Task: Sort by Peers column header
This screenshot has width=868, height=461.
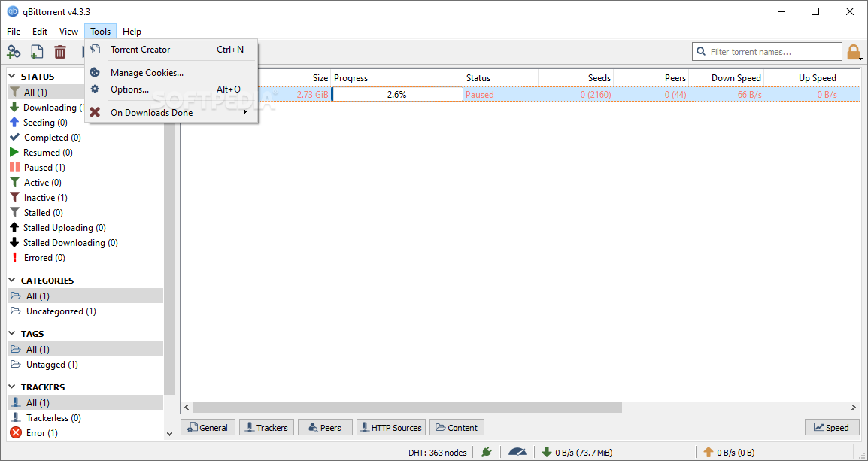Action: (651, 78)
